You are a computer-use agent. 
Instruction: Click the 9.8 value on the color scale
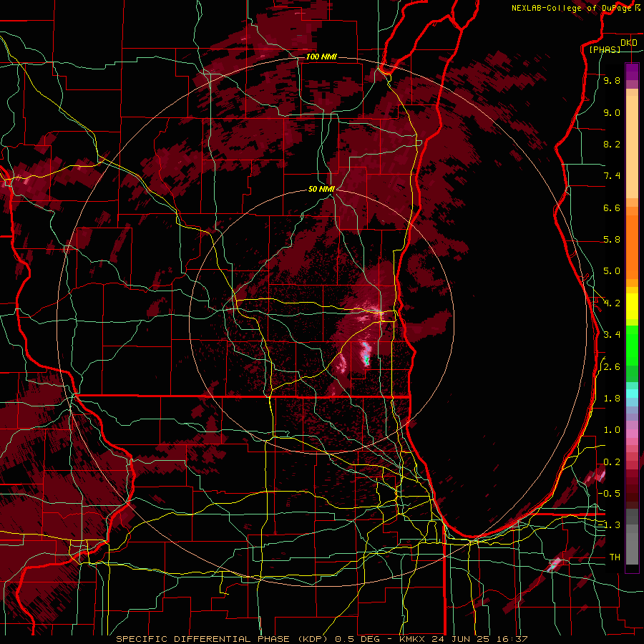pos(612,81)
